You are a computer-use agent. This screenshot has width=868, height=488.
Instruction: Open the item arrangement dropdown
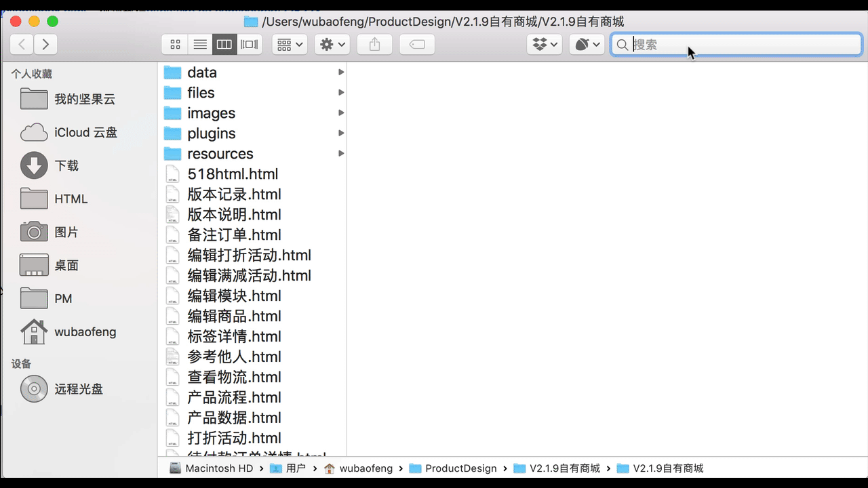(x=290, y=45)
